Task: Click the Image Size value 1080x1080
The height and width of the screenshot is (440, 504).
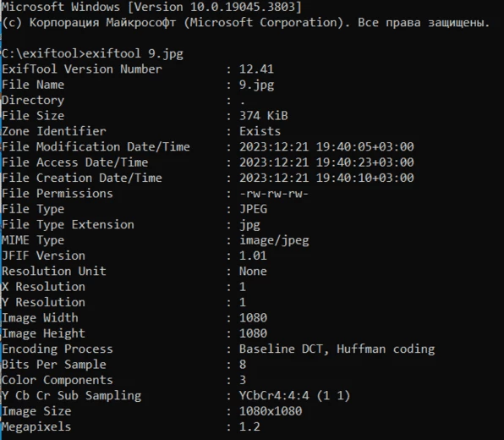Action: (x=271, y=411)
